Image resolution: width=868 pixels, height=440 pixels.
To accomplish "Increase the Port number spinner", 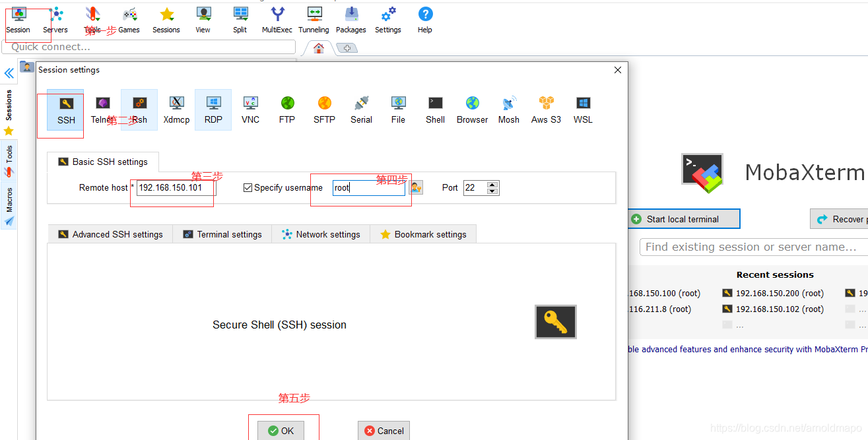I will click(x=492, y=184).
